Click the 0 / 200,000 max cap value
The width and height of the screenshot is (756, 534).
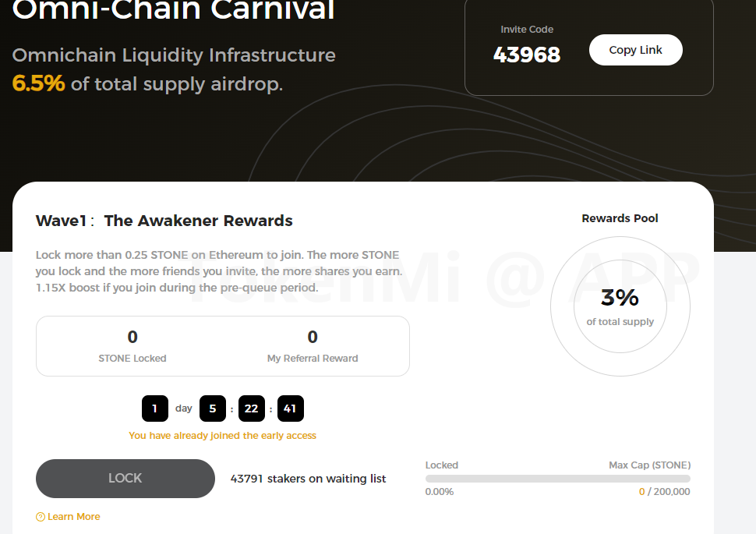coord(664,492)
